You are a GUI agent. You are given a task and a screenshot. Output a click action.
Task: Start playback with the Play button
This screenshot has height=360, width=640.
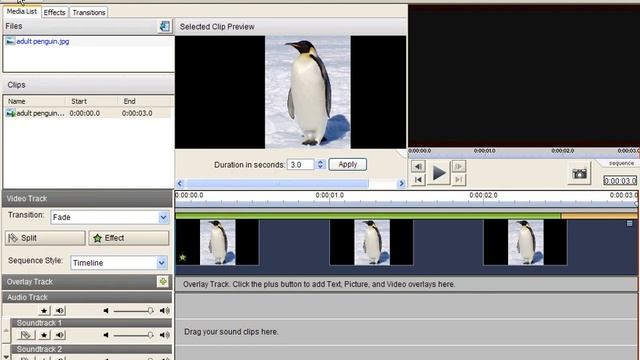coord(439,173)
